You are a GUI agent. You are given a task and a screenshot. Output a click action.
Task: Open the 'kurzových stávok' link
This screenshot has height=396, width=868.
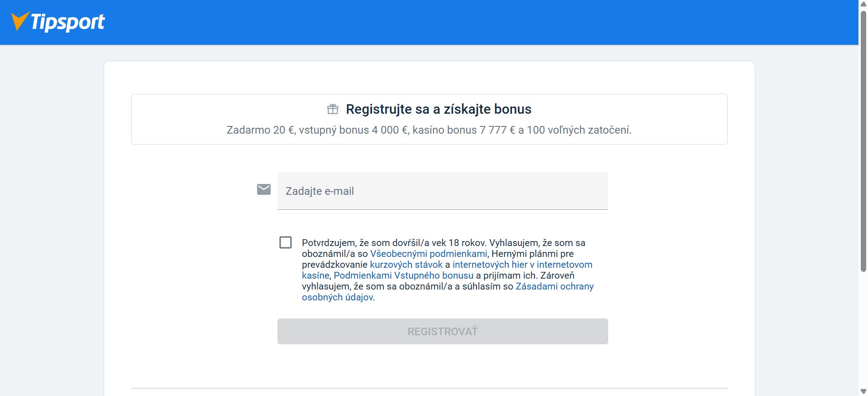tap(406, 265)
